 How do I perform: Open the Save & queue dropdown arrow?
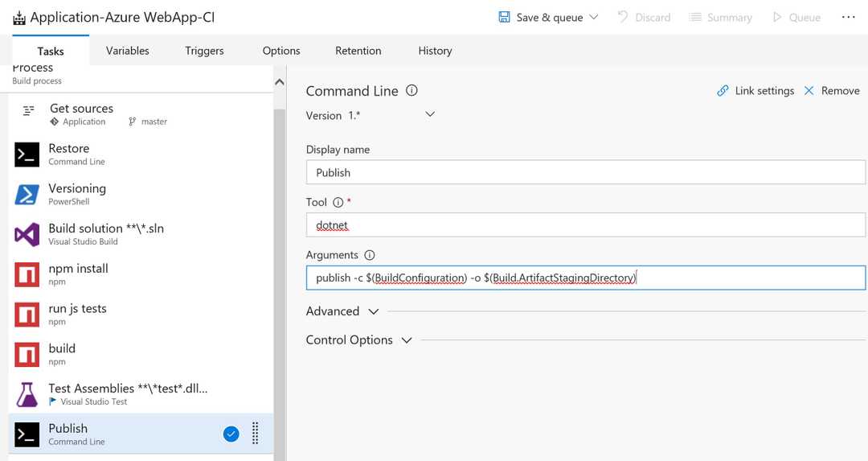pos(594,17)
